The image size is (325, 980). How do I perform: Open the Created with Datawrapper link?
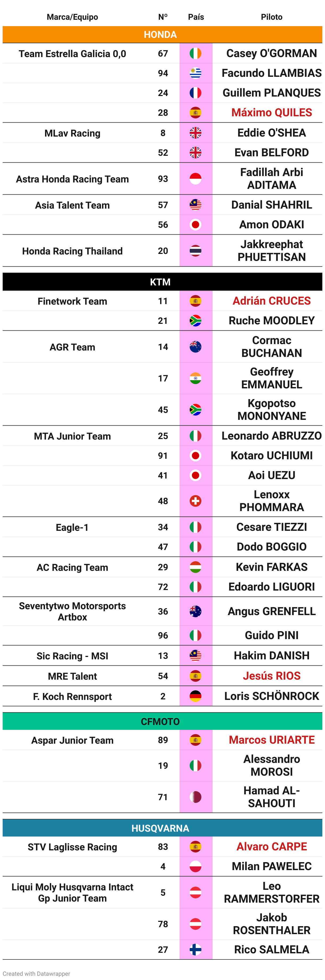(x=36, y=974)
